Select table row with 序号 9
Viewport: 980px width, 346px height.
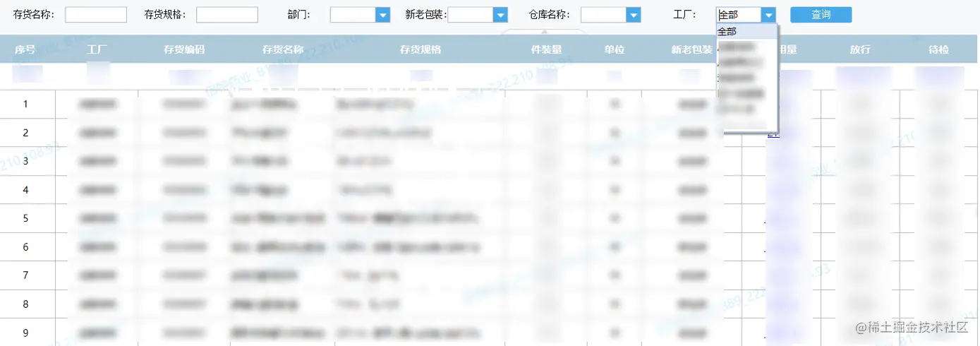pos(490,332)
